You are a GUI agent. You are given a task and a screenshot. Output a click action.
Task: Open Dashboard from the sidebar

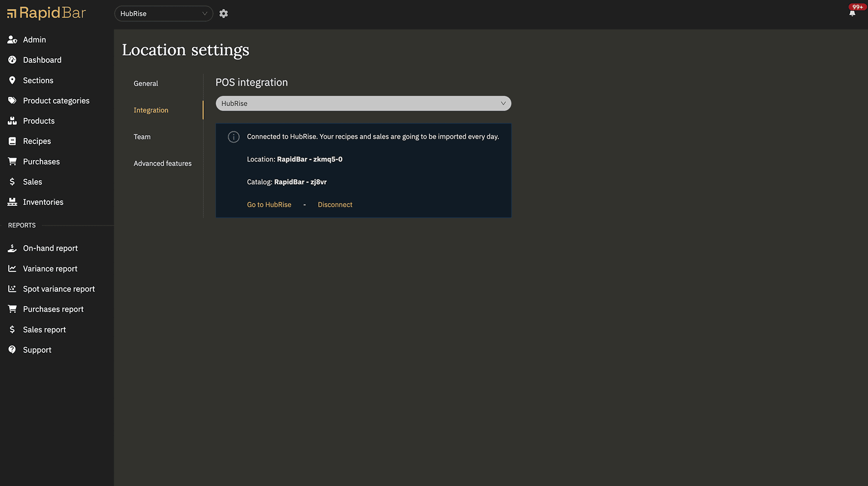[x=42, y=60]
